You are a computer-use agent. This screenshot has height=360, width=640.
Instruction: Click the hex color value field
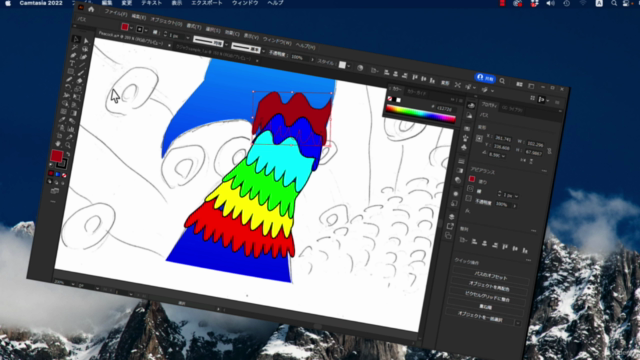(445, 109)
